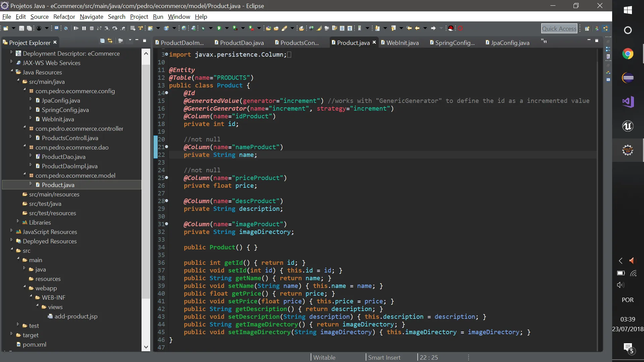The image size is (644, 362).
Task: Click the green Run button
Action: point(219,28)
